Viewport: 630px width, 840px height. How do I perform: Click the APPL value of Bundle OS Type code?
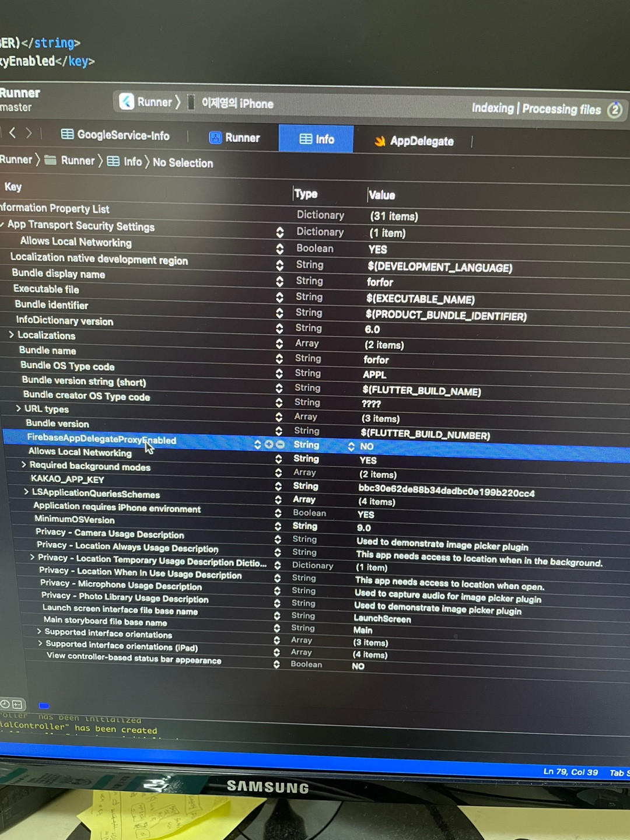pyautogui.click(x=374, y=374)
